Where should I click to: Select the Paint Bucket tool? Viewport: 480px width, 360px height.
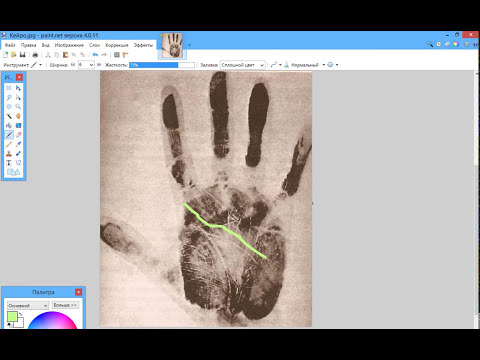pyautogui.click(x=9, y=125)
